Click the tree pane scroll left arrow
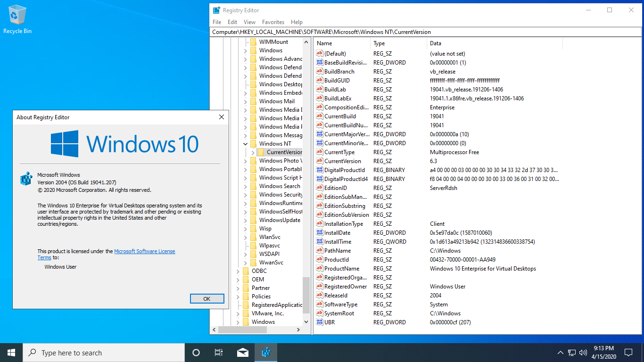The height and width of the screenshot is (362, 644). [214, 330]
